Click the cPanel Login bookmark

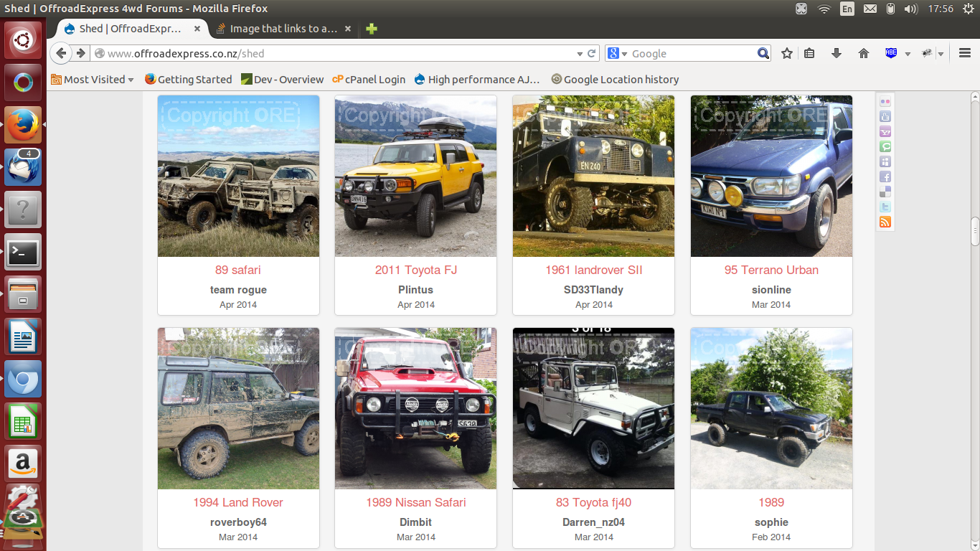(x=369, y=80)
